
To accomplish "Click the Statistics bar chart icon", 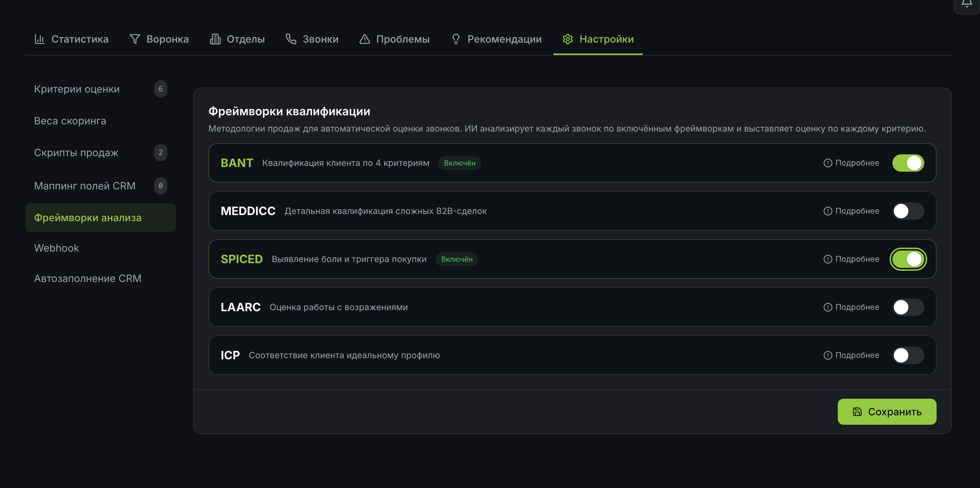I will pyautogui.click(x=39, y=39).
